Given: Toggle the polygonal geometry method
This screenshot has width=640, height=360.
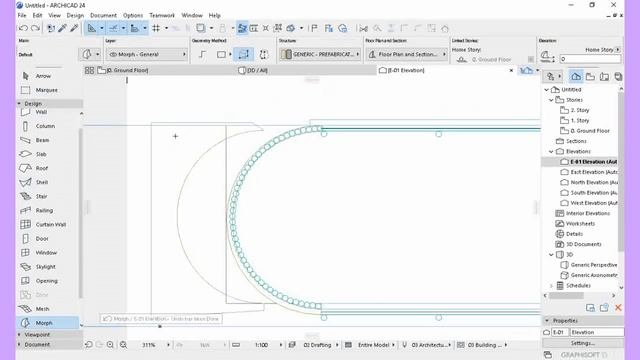Looking at the screenshot, I should pyautogui.click(x=202, y=54).
